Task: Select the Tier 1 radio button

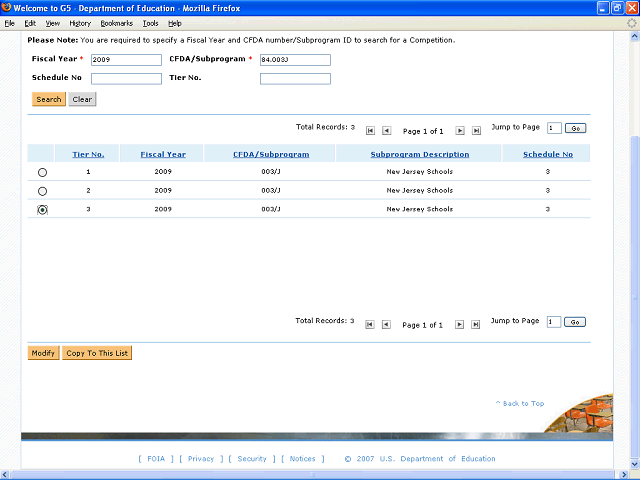Action: click(x=42, y=173)
